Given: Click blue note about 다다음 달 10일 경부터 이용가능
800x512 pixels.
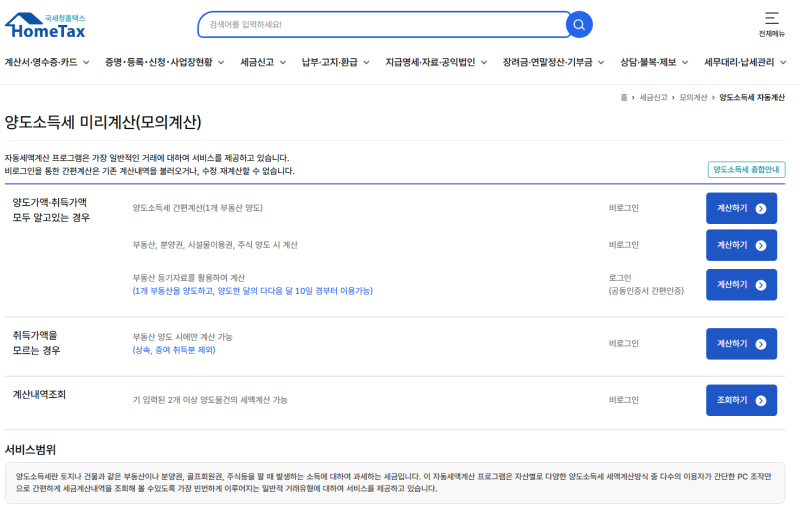Looking at the screenshot, I should (x=253, y=291).
